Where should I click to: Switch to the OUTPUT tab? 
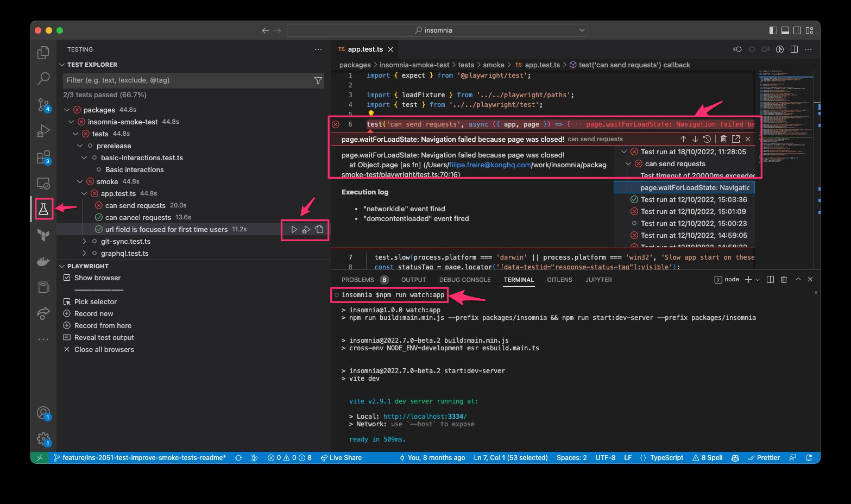click(x=413, y=280)
